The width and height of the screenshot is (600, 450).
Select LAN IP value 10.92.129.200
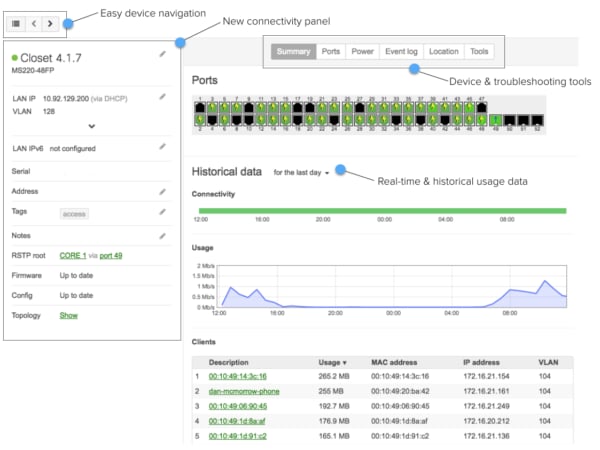[66, 99]
